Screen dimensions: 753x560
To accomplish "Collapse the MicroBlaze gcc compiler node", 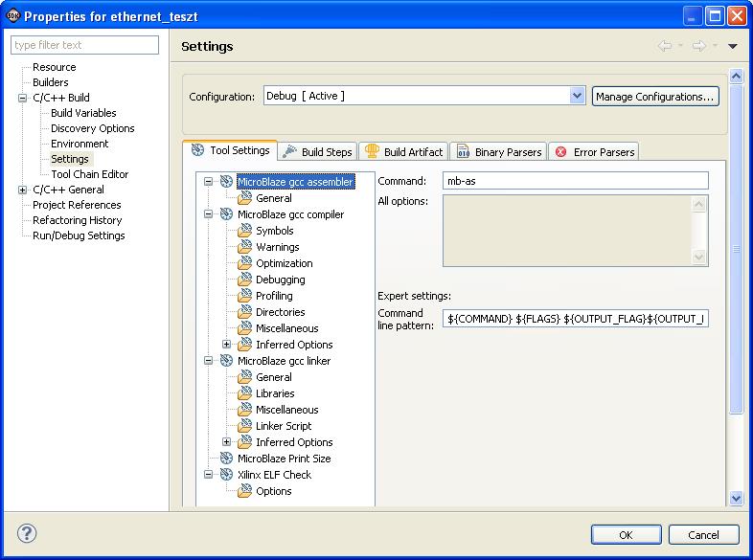I will point(208,214).
